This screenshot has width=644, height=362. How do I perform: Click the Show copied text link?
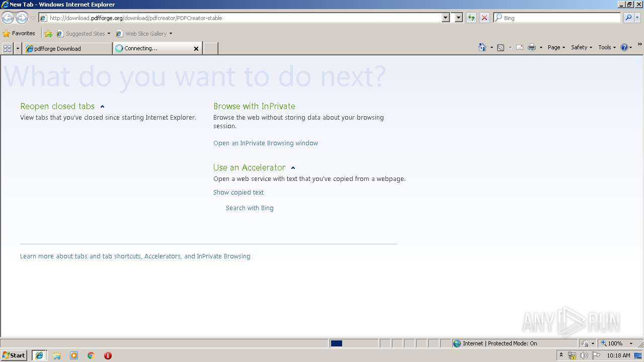238,192
